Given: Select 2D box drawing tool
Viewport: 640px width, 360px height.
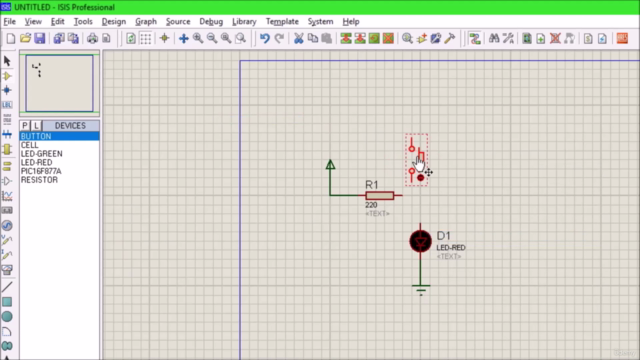Looking at the screenshot, I should pyautogui.click(x=7, y=302).
